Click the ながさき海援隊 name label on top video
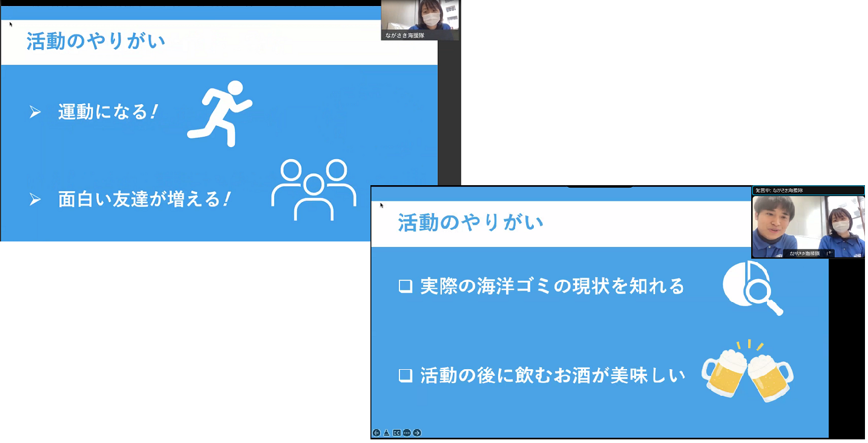Image resolution: width=868 pixels, height=443 pixels. click(x=405, y=36)
